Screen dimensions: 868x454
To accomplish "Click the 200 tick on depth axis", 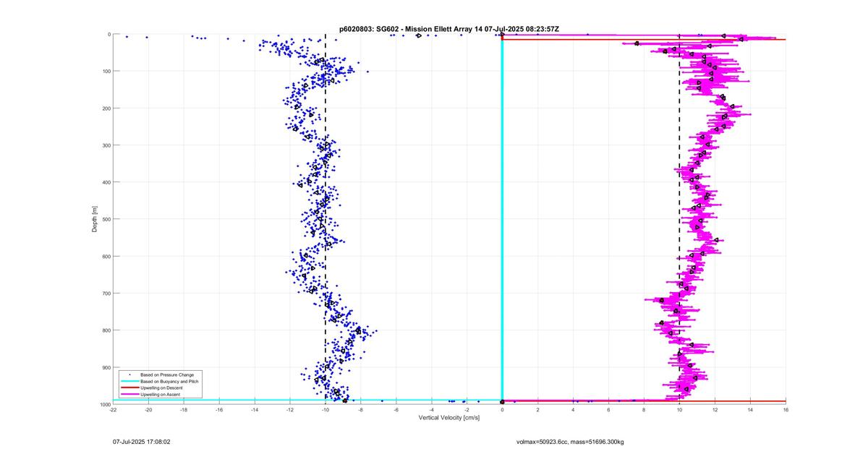I will click(x=106, y=108).
